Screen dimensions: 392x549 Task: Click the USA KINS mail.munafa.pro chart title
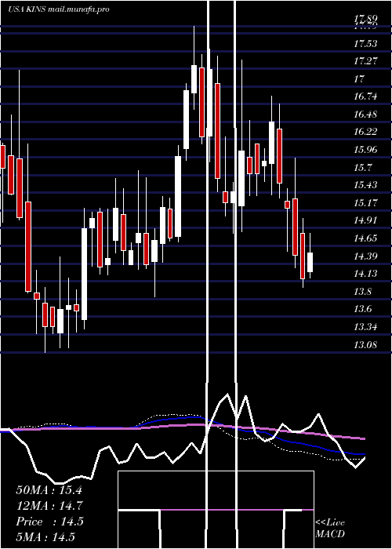coord(59,9)
